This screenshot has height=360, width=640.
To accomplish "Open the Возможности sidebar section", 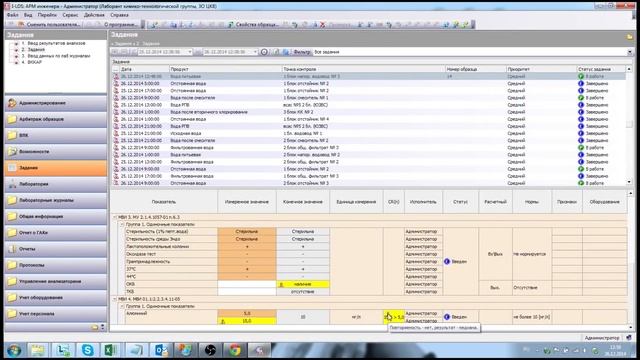I will pos(56,151).
